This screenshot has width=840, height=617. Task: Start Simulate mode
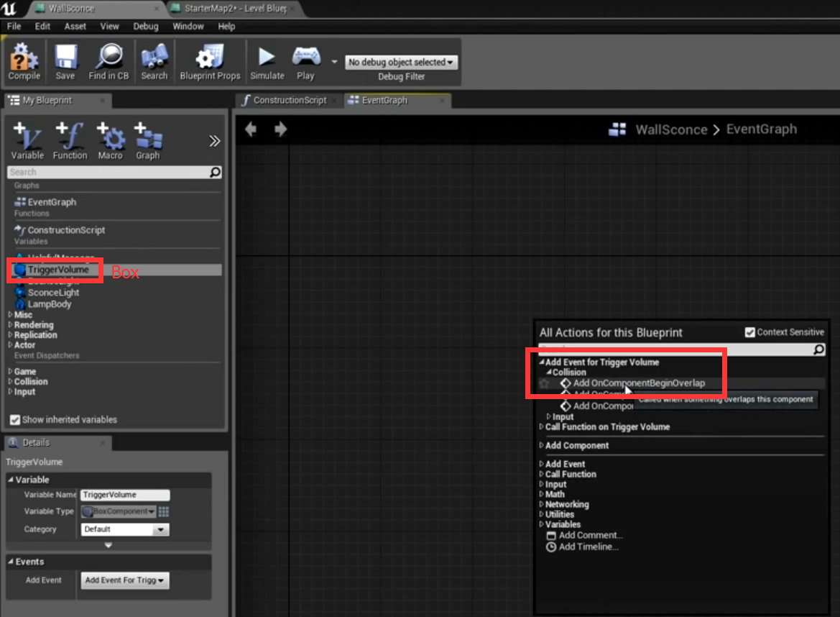(267, 62)
